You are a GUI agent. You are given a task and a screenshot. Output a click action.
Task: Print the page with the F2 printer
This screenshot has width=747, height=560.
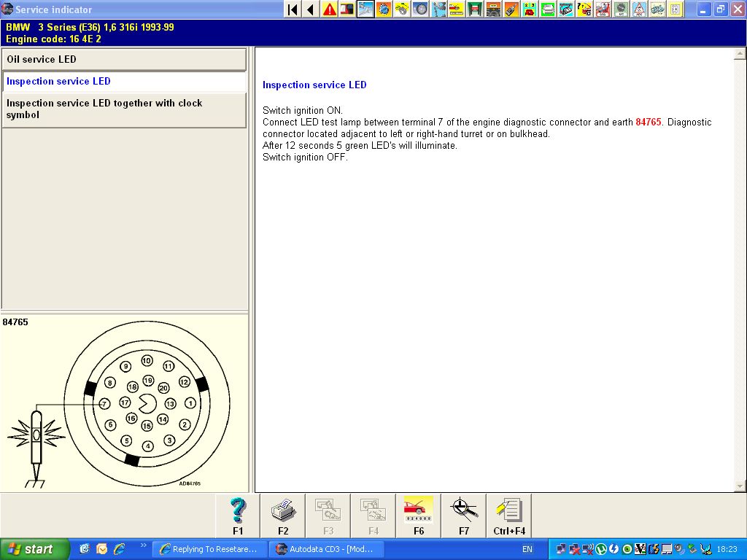tap(283, 516)
